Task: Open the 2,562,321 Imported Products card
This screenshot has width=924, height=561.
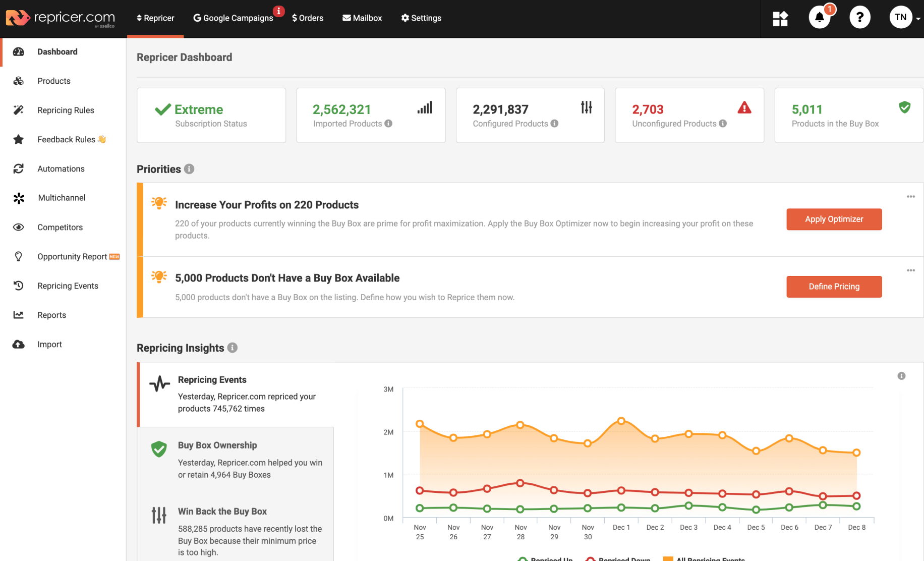Action: pyautogui.click(x=371, y=116)
